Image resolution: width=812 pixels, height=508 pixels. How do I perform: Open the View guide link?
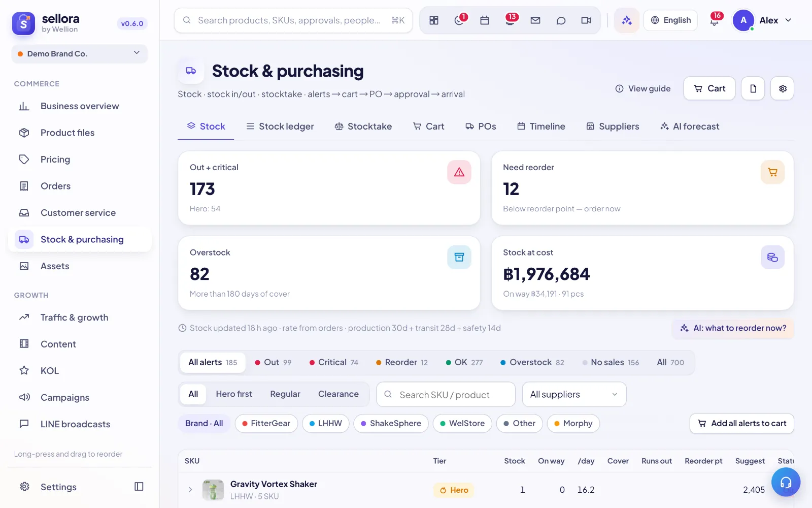[x=643, y=89]
